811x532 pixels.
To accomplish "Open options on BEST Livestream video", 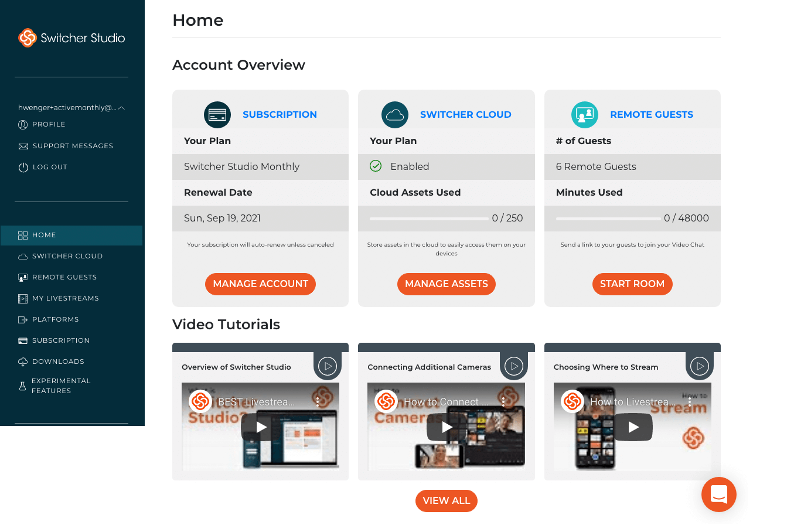I will pyautogui.click(x=318, y=402).
